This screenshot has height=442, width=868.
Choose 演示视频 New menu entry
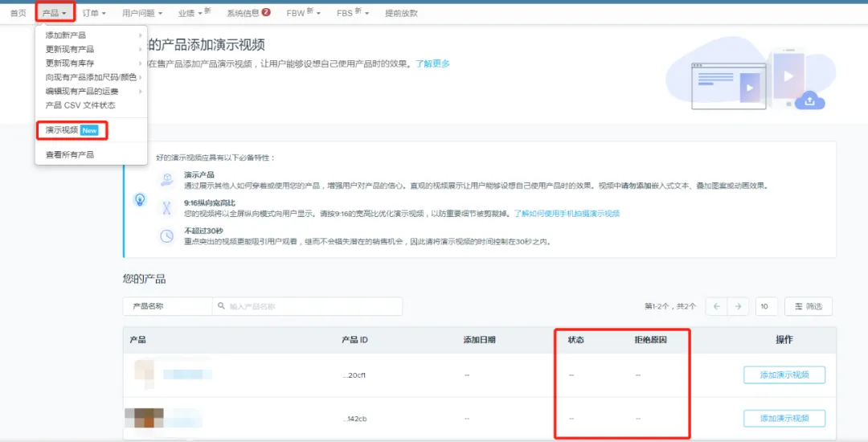click(x=72, y=130)
